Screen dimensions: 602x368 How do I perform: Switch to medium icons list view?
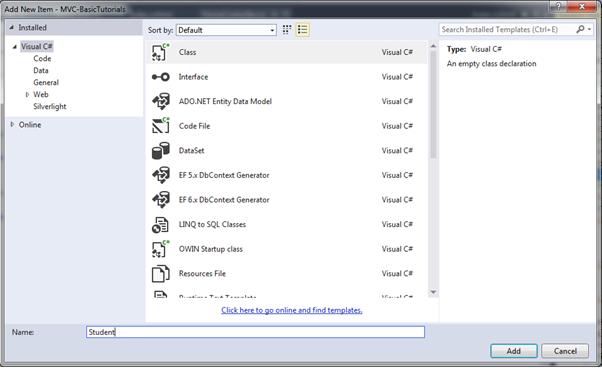[303, 30]
